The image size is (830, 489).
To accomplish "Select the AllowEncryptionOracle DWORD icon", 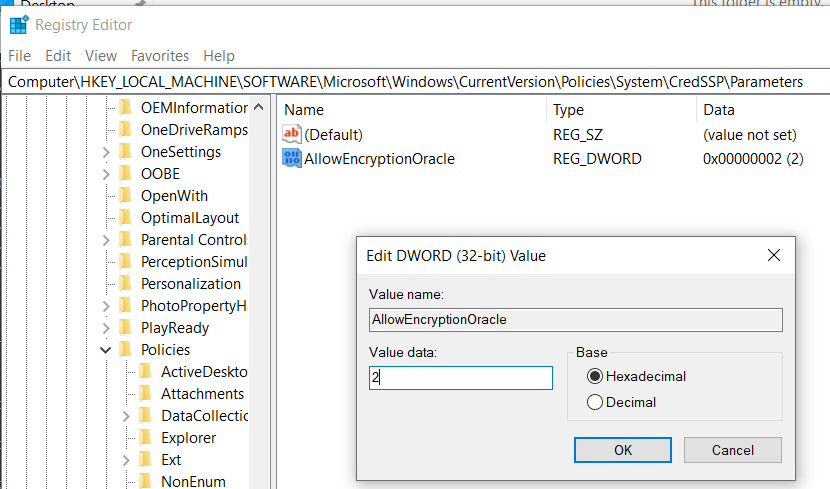I will [292, 159].
